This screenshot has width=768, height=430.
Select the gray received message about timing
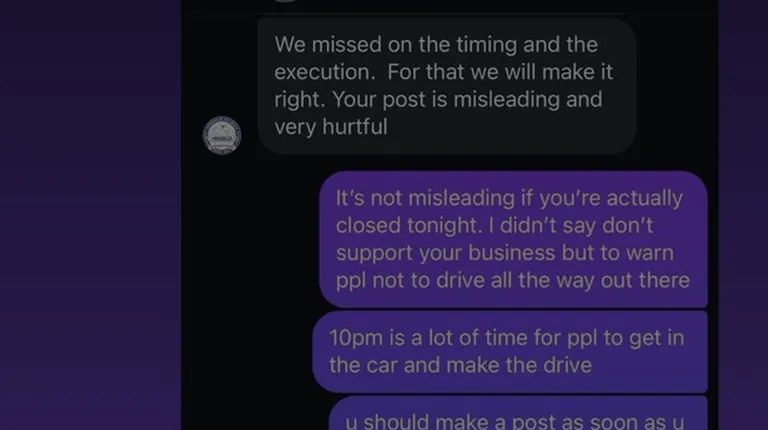(447, 86)
